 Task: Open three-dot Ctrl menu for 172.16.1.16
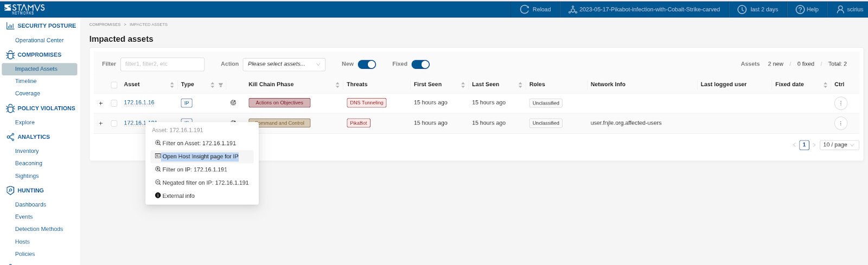tap(840, 103)
